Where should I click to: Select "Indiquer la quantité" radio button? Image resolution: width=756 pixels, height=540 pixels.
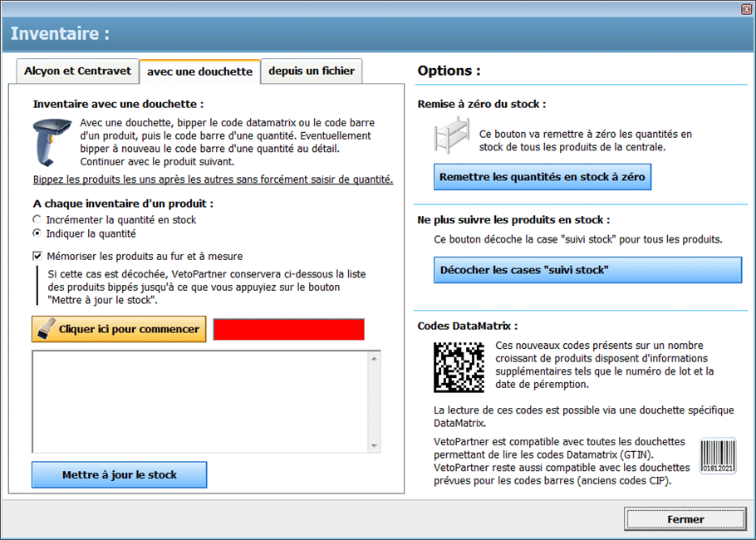[37, 233]
